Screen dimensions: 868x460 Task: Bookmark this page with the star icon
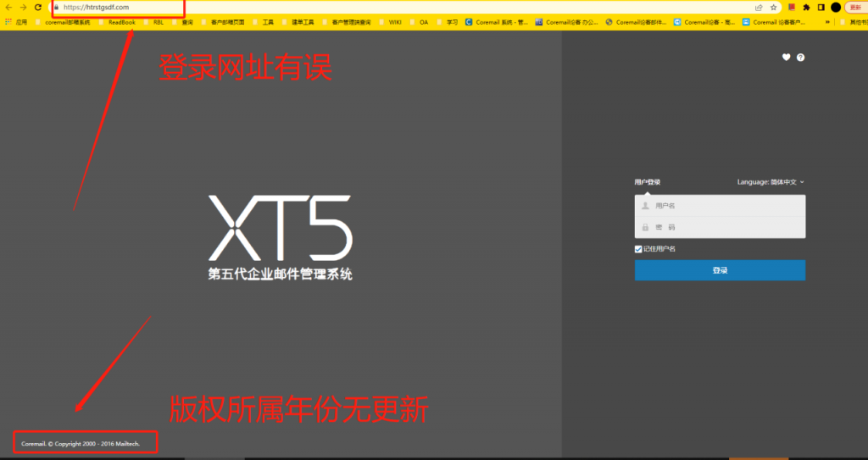pos(773,7)
